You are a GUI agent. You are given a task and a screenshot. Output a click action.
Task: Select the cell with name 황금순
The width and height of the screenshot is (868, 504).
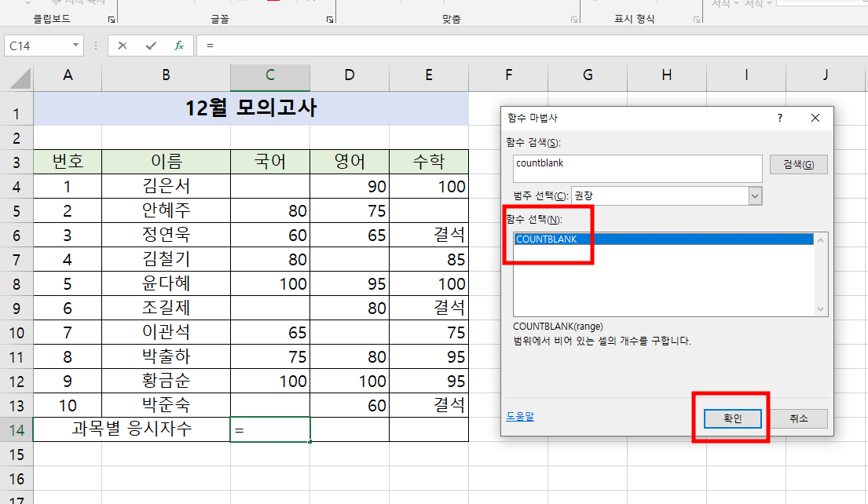click(x=166, y=382)
